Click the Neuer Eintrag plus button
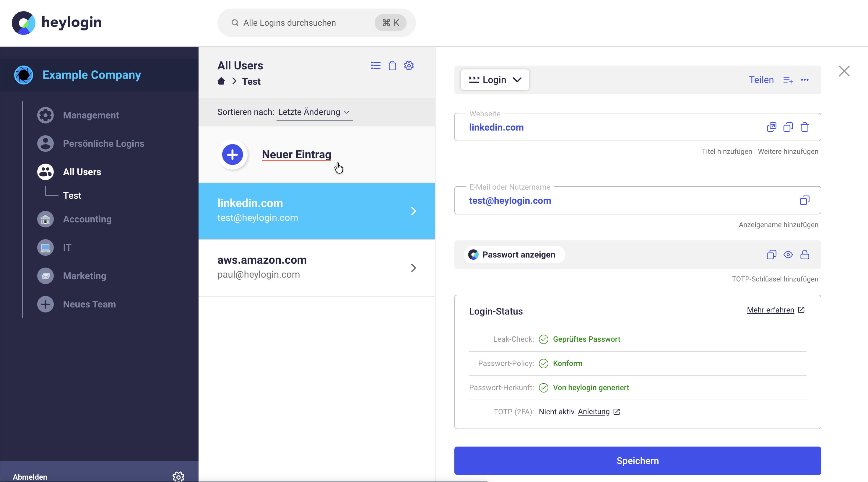This screenshot has width=868, height=482. click(233, 154)
